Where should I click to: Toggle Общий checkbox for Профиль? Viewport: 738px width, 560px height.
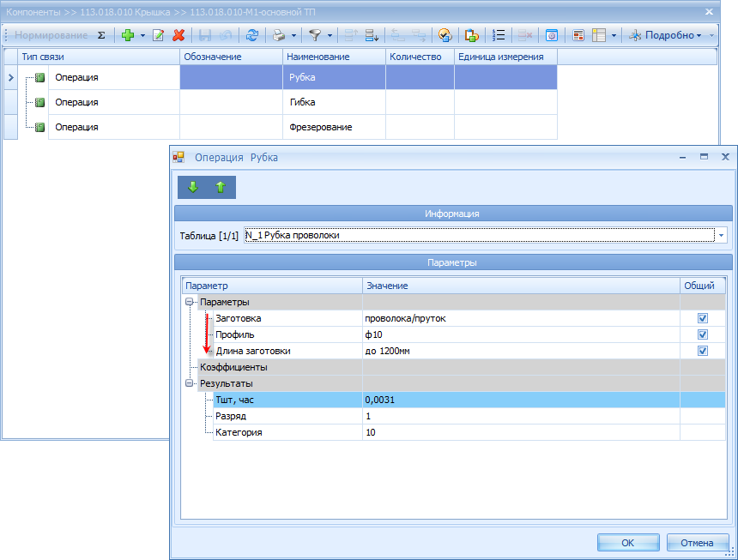703,334
